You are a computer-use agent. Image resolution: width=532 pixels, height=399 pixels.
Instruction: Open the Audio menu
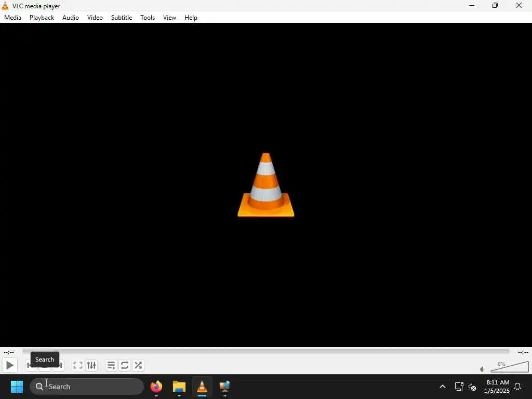(x=71, y=18)
